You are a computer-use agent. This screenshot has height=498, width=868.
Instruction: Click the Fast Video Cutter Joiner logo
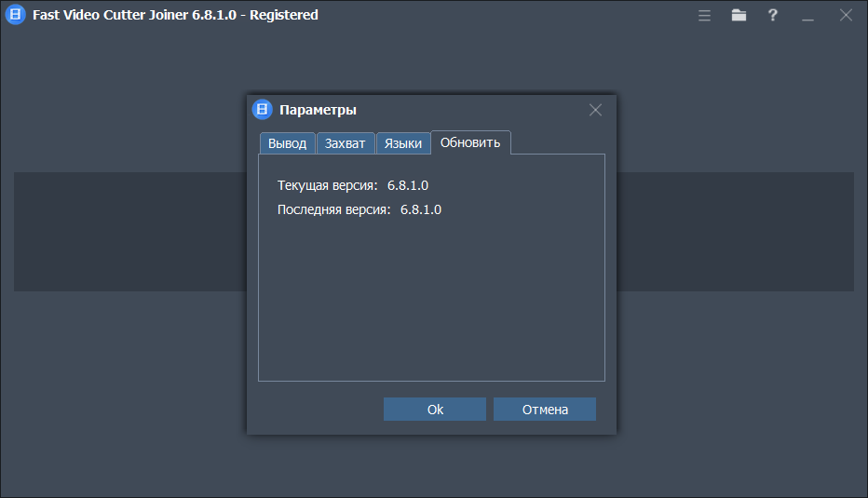pos(14,15)
